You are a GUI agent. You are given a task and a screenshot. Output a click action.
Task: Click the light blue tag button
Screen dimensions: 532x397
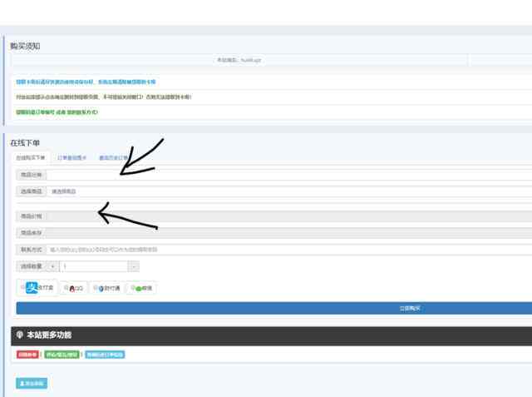(105, 355)
